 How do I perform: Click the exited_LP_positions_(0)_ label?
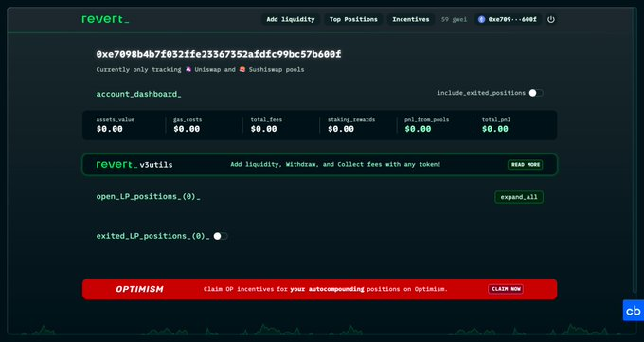coord(152,236)
